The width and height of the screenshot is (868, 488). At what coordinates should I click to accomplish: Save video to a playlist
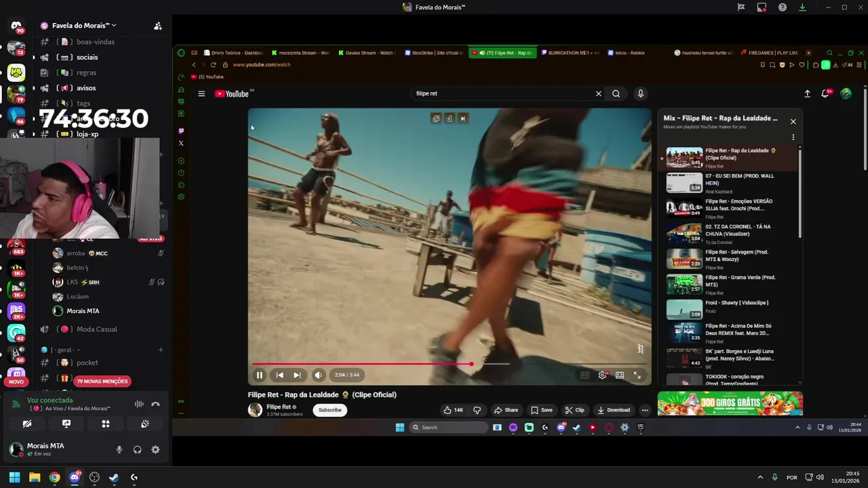click(x=541, y=410)
